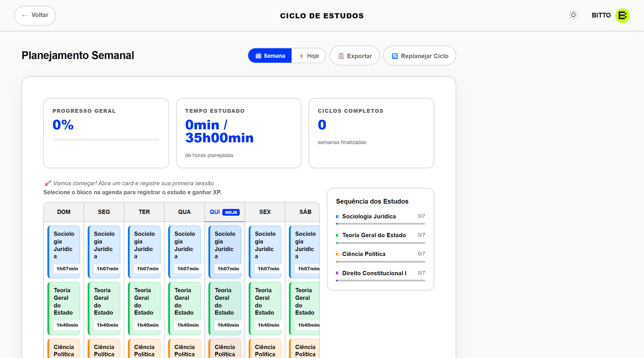Click the refresh icon on Replanejar Ciclo

[395, 56]
